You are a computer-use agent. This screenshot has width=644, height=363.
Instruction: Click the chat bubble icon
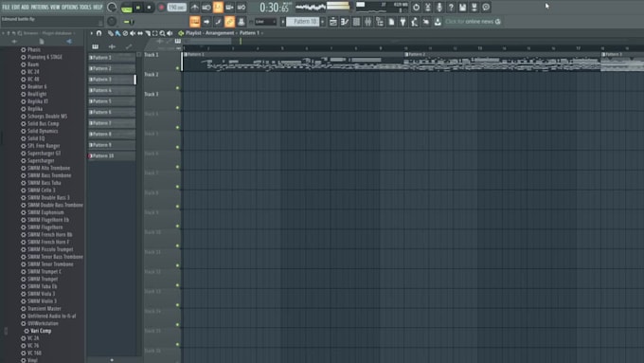tap(486, 7)
